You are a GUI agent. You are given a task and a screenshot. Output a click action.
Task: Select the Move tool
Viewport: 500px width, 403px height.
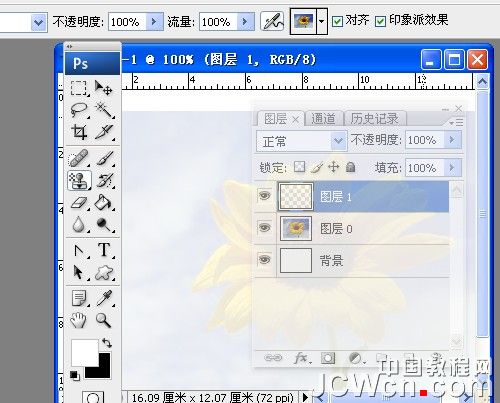click(x=104, y=88)
